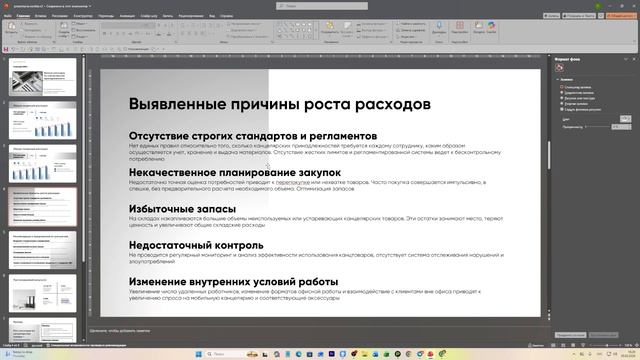This screenshot has height=360, width=640.
Task: Open the Quick Styles gallery icon
Action: pos(347,29)
